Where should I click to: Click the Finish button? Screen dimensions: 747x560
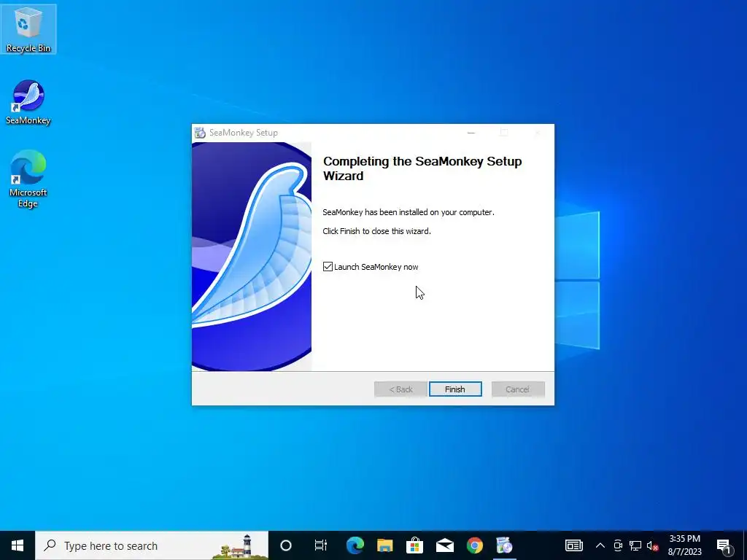pyautogui.click(x=455, y=389)
